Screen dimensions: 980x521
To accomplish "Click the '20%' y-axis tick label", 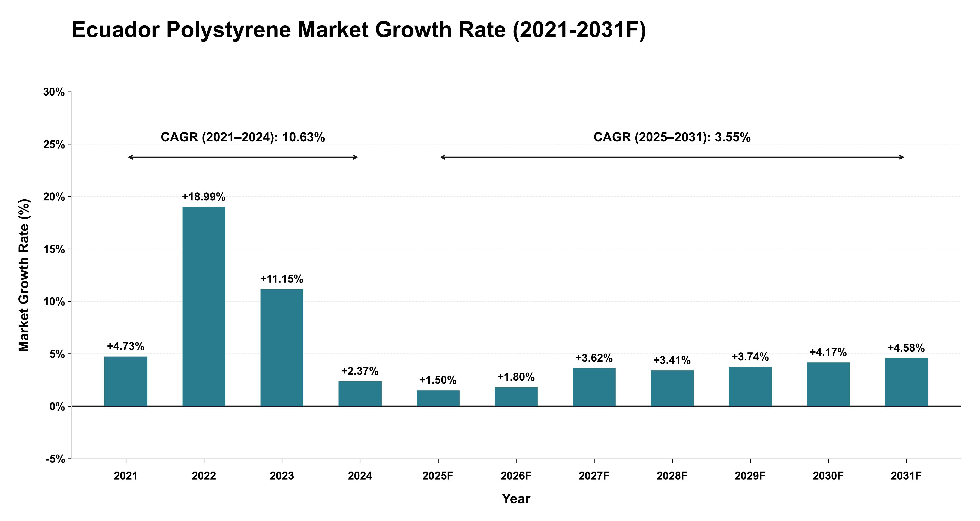I will point(54,197).
